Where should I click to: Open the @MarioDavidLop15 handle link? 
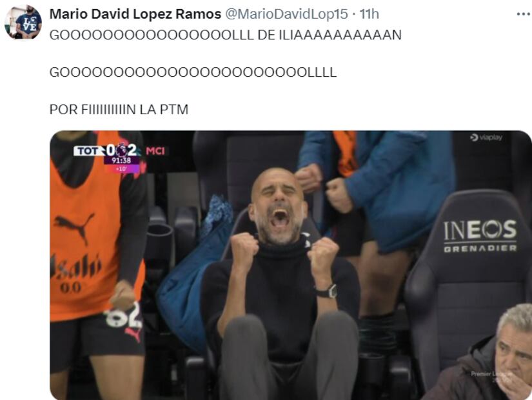(x=287, y=14)
